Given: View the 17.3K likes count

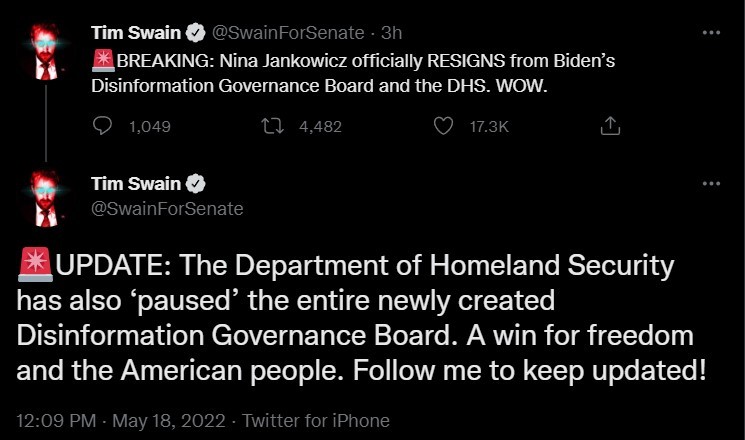Looking at the screenshot, I should [489, 126].
